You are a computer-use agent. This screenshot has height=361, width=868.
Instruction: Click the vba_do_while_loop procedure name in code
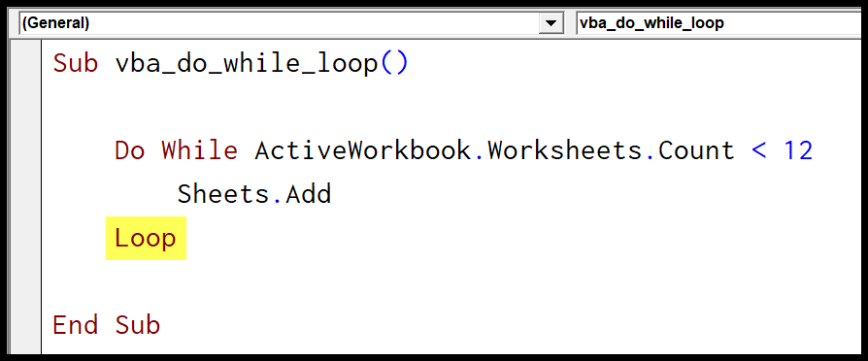coord(247,65)
